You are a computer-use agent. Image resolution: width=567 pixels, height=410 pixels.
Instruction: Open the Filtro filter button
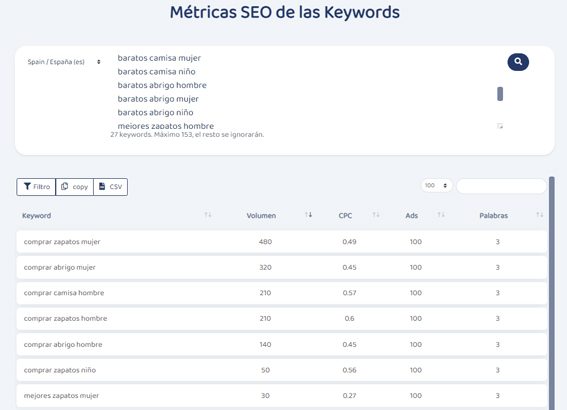pos(36,187)
